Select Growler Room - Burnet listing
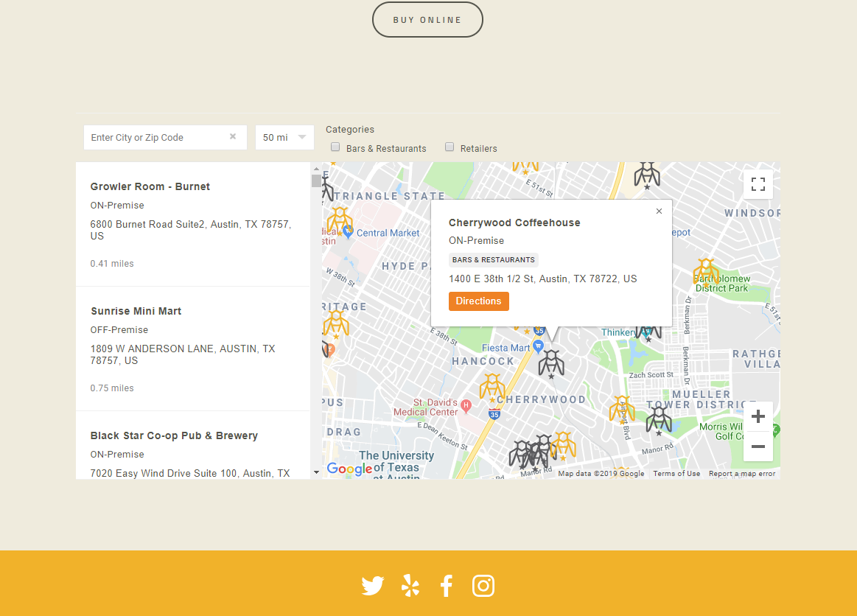This screenshot has width=857, height=616. (x=193, y=224)
